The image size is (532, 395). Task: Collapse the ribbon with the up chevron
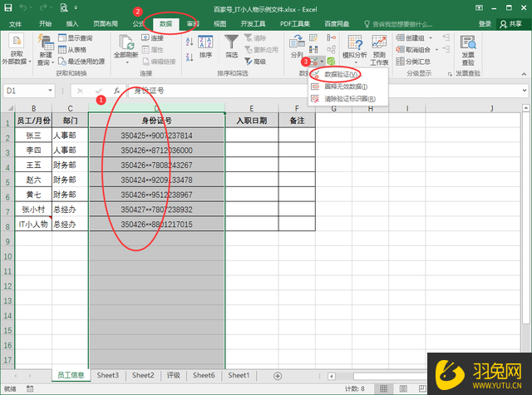point(524,74)
